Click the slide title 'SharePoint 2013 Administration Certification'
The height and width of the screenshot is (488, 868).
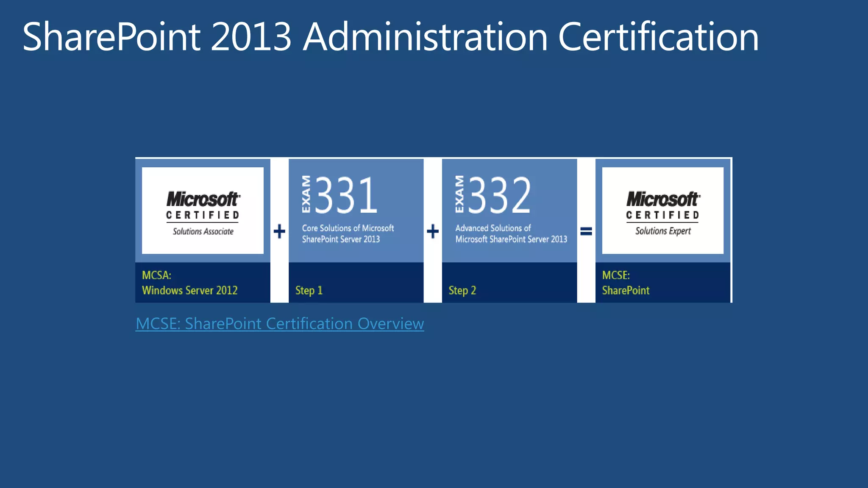(x=391, y=37)
